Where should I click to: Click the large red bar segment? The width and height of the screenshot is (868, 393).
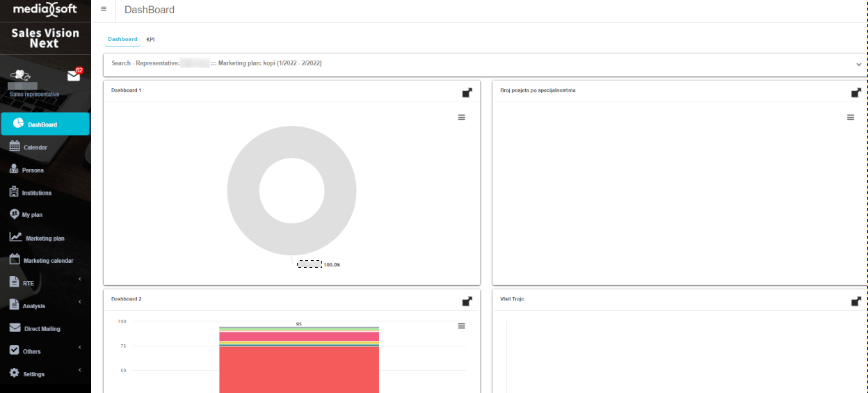(x=298, y=369)
